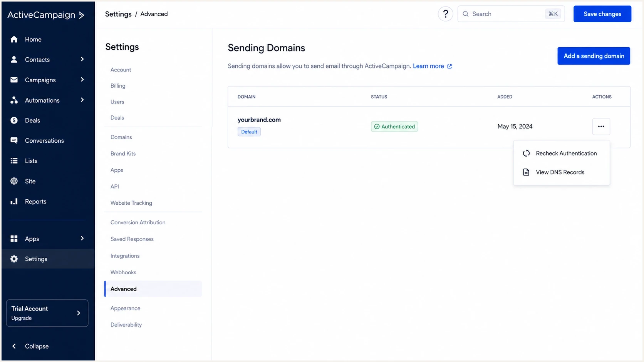Open the Trial Account chevron
The image size is (644, 362).
pyautogui.click(x=79, y=313)
